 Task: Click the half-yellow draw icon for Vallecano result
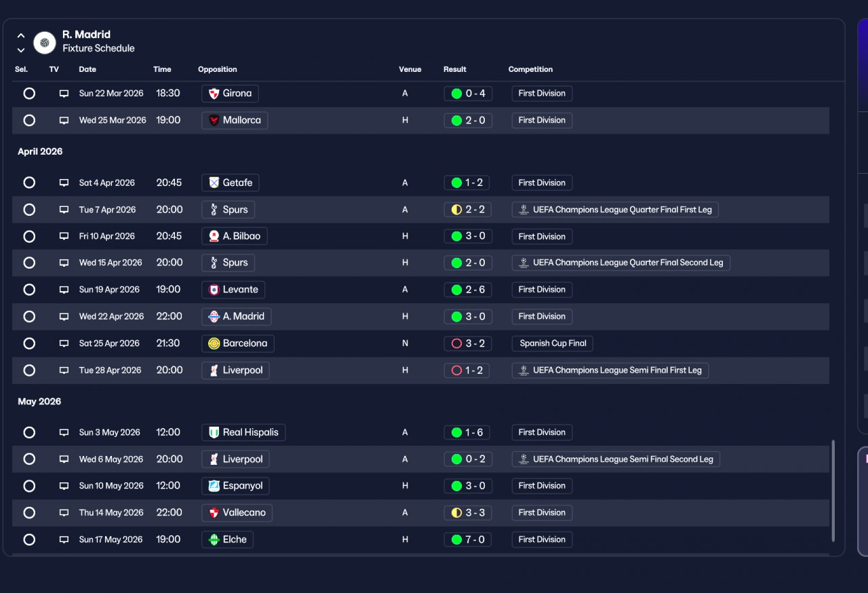[456, 513]
